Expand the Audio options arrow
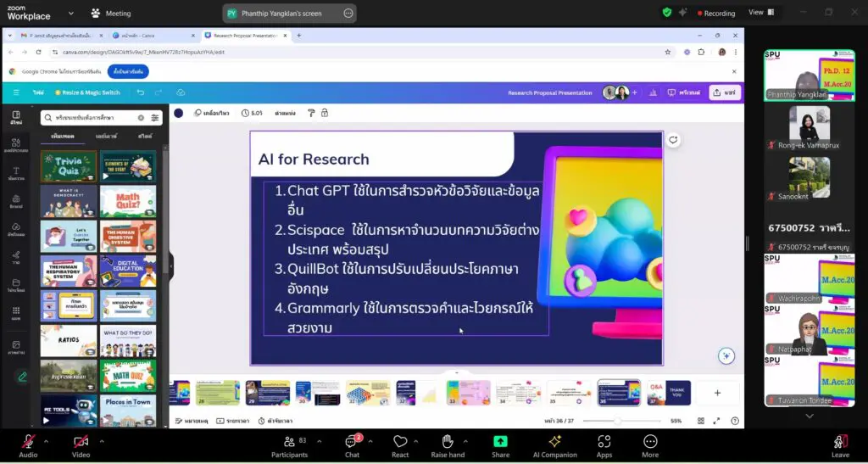The width and height of the screenshot is (868, 464). point(46,441)
